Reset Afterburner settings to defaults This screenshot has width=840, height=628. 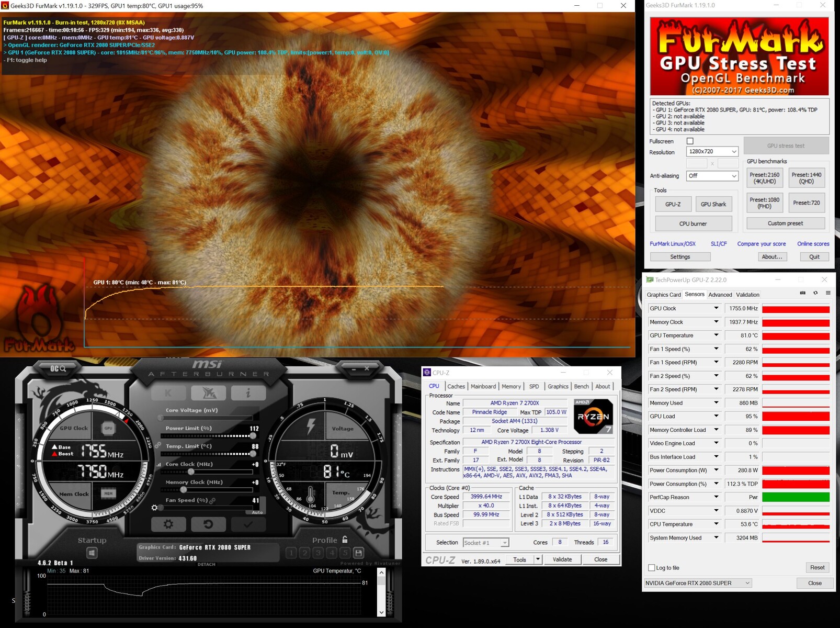(208, 524)
